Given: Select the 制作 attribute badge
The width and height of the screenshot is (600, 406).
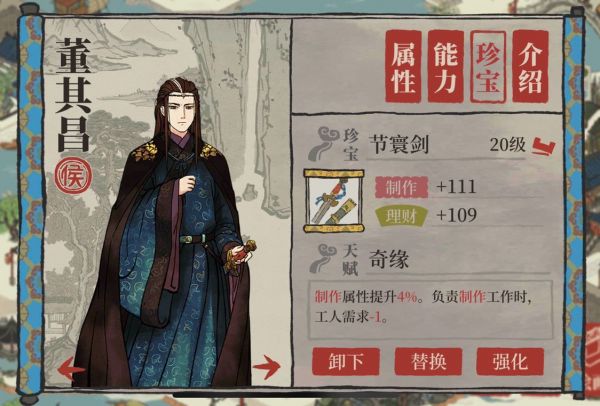Looking at the screenshot, I should (x=401, y=187).
